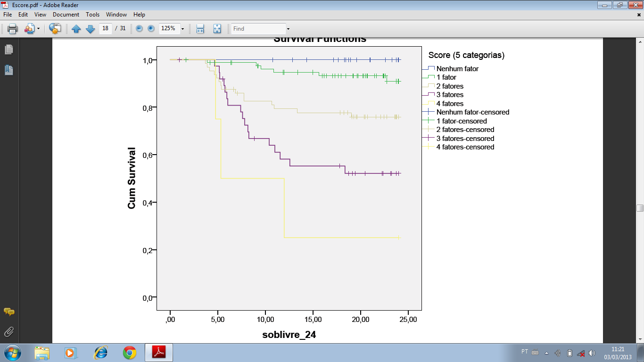
Task: Click 'Nenhum fator-censored' legend entry
Action: (x=473, y=112)
